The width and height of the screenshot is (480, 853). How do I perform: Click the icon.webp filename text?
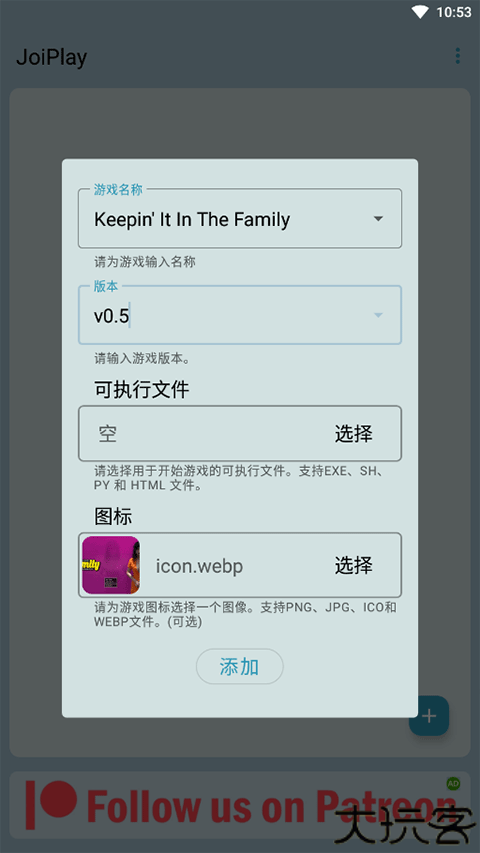pyautogui.click(x=199, y=566)
